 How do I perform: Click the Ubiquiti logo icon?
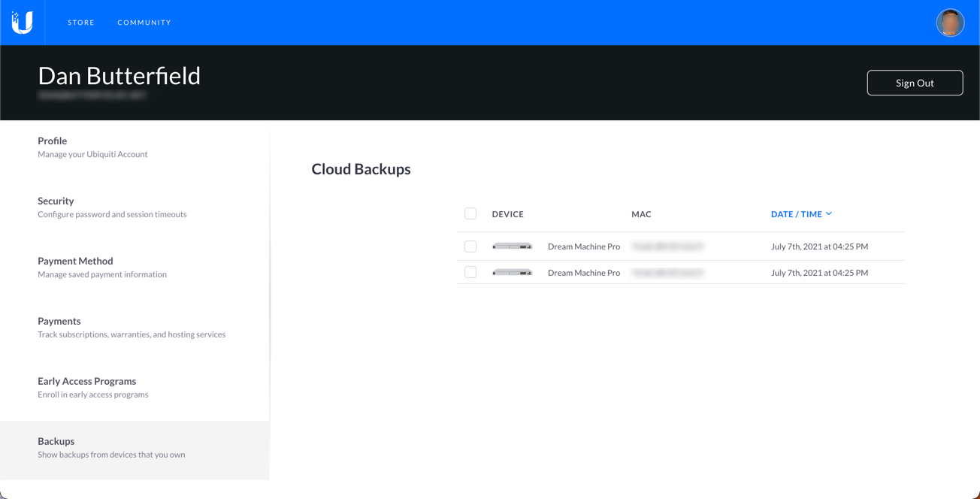point(23,23)
